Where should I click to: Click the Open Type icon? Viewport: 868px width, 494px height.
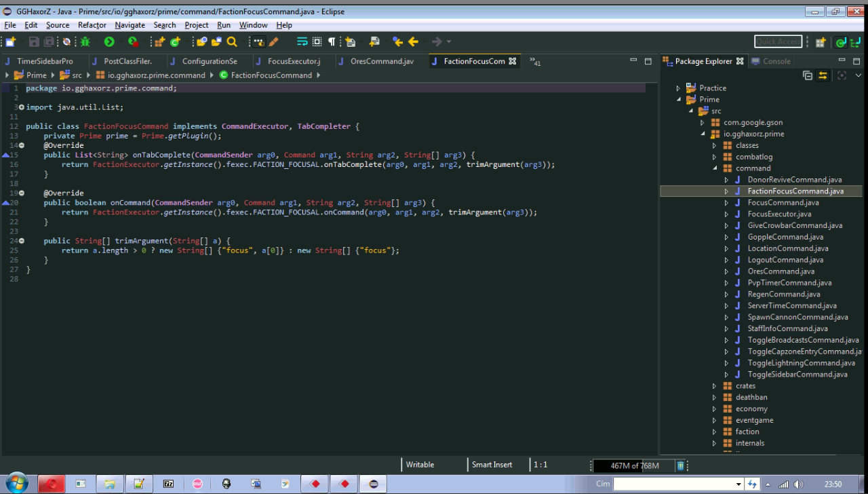point(201,42)
